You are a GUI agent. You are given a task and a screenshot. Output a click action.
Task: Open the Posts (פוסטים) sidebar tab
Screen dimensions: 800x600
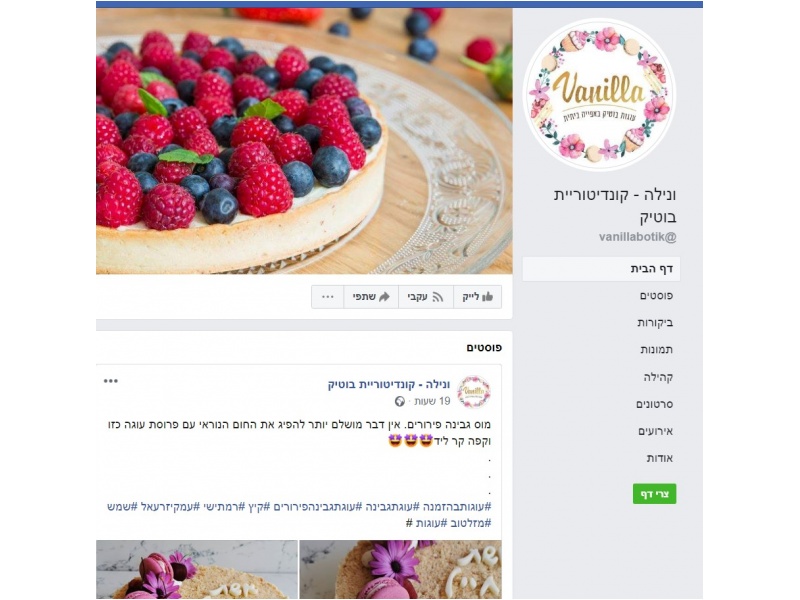pyautogui.click(x=656, y=296)
